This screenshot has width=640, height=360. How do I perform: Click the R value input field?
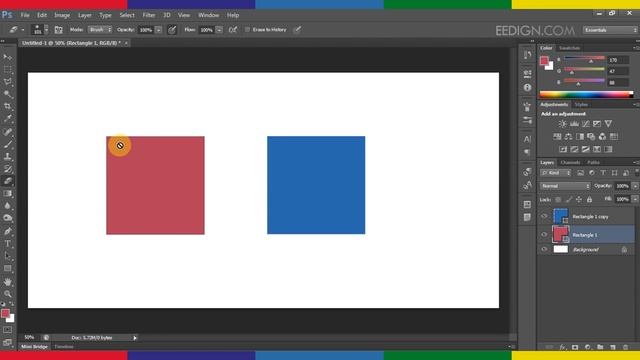tap(618, 60)
